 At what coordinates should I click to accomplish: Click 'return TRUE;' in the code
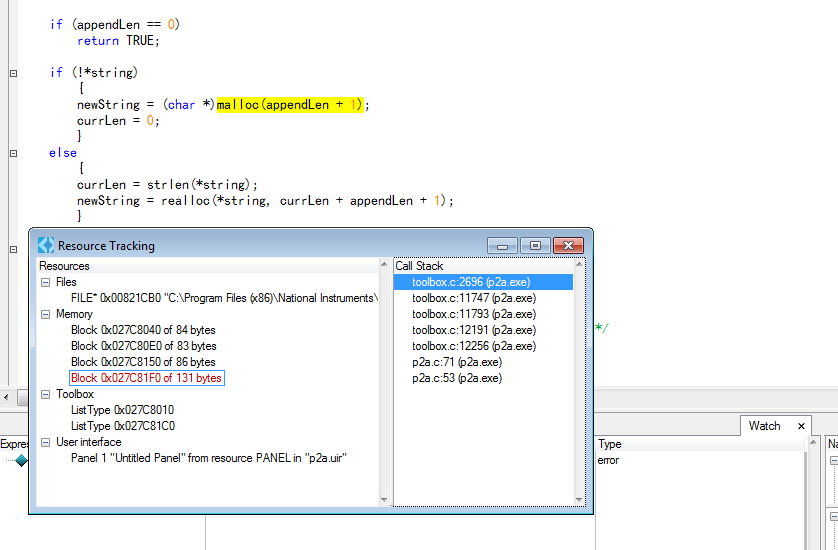[118, 41]
